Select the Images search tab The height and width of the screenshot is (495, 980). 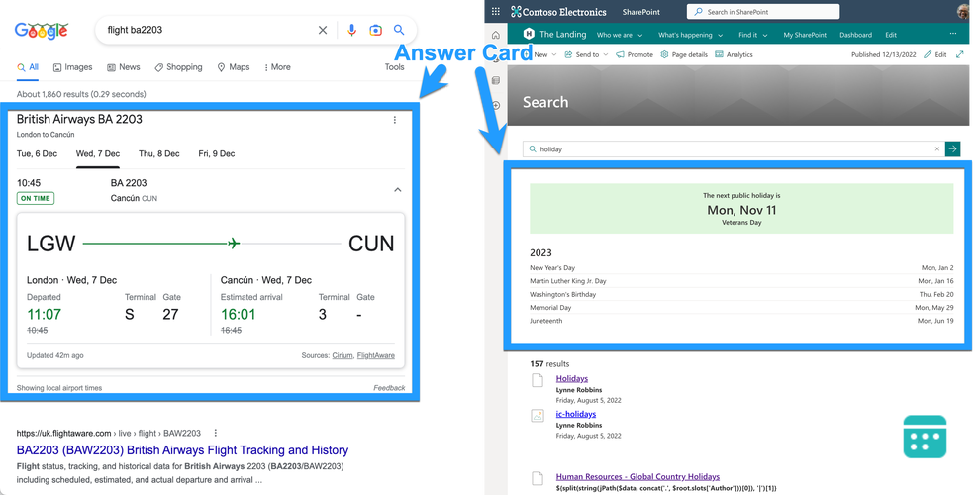coord(72,67)
